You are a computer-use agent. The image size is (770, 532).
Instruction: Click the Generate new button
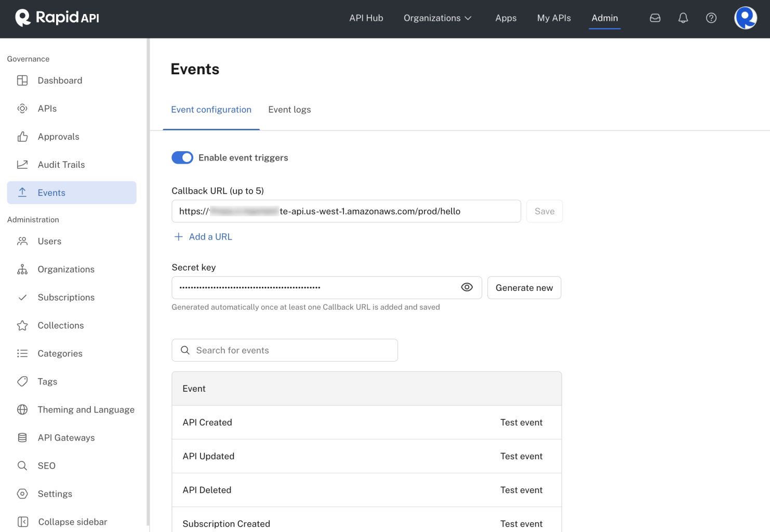tap(524, 288)
